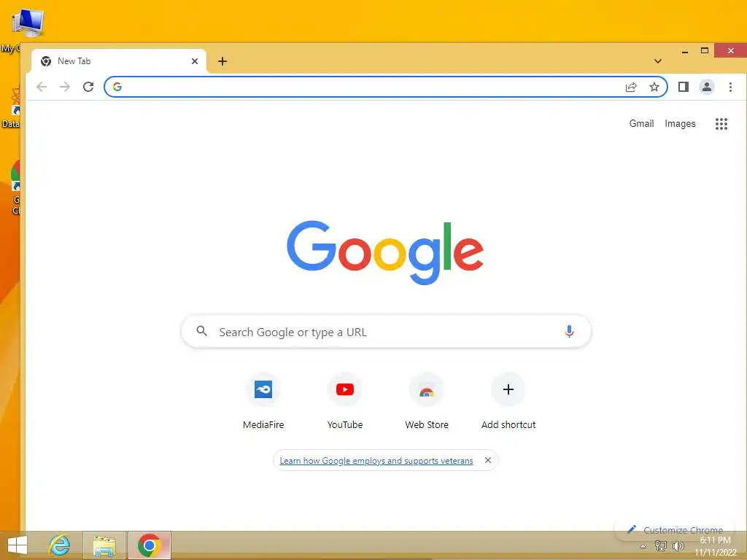Show hidden tray icons arrow
Screen dimensions: 747x560
pos(643,546)
